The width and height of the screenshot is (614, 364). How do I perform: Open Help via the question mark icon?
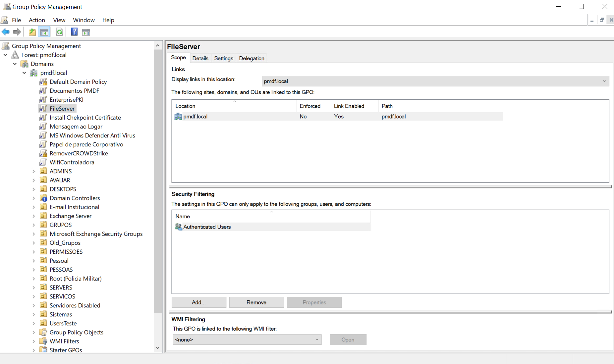(x=74, y=32)
